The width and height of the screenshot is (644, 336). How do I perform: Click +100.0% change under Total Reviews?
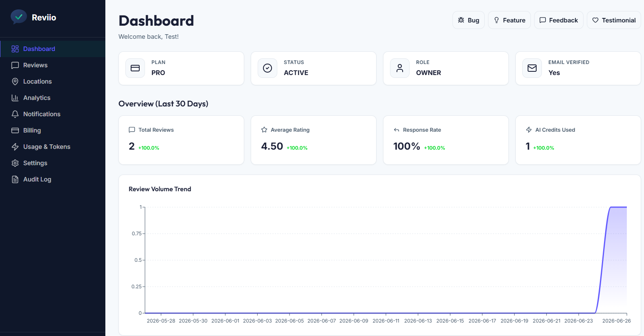(x=149, y=148)
